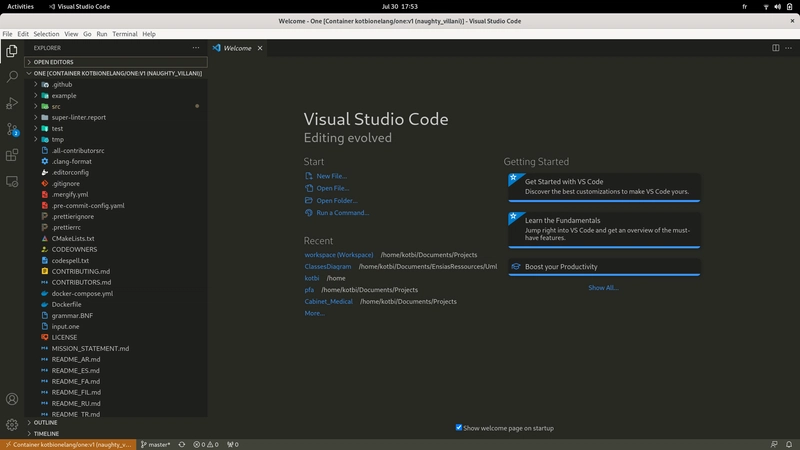The height and width of the screenshot is (450, 800).
Task: Click the Accounts icon in activity bar
Action: click(12, 399)
